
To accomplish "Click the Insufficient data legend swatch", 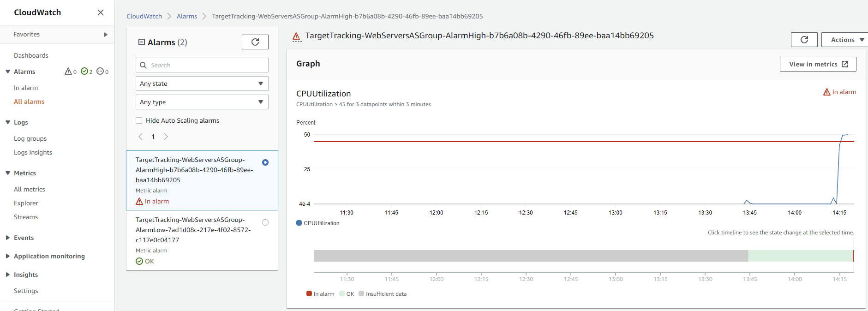I will coord(361,293).
